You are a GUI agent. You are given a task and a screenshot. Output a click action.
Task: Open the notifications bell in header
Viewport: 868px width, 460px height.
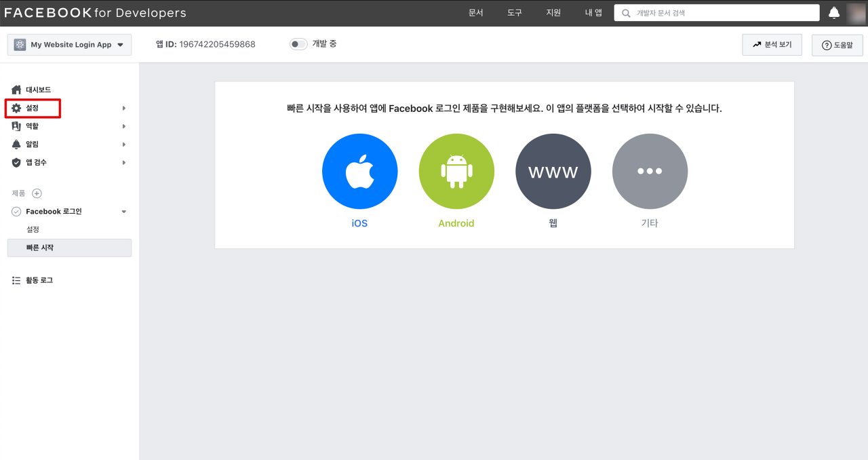tap(834, 13)
